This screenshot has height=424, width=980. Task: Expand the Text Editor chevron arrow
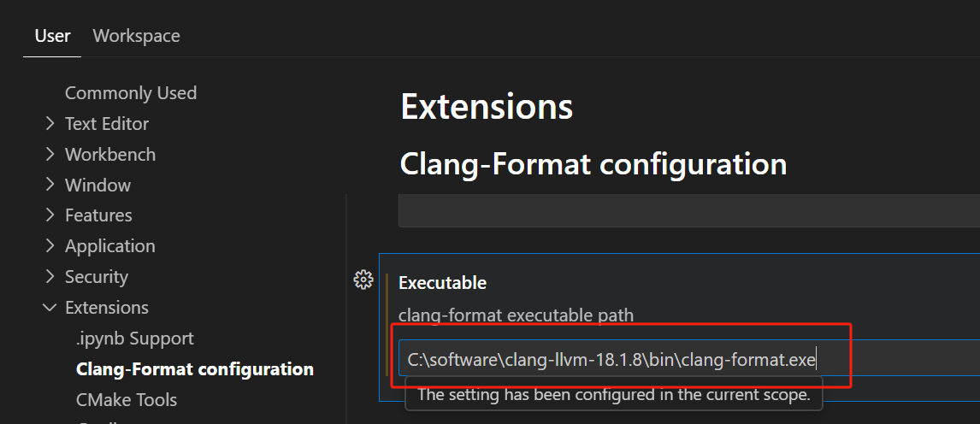coord(50,124)
